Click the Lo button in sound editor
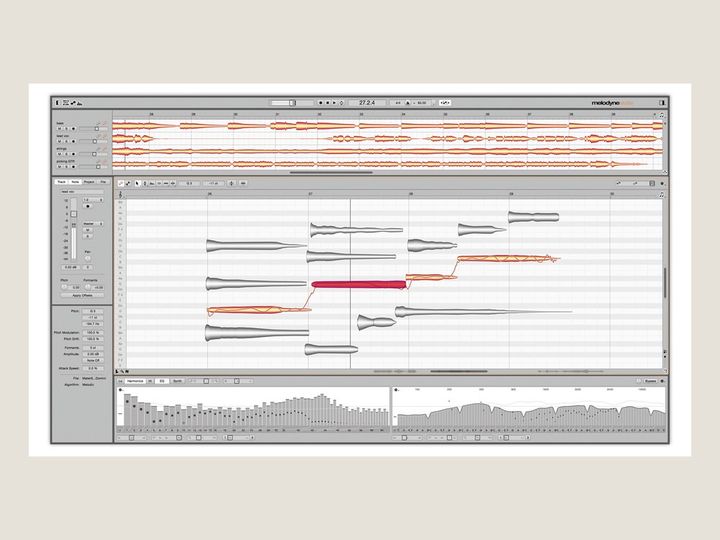This screenshot has height=540, width=720. click(120, 381)
